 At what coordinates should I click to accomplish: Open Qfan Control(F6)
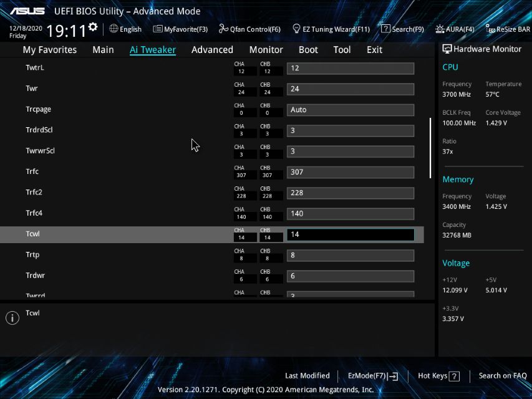coord(255,29)
